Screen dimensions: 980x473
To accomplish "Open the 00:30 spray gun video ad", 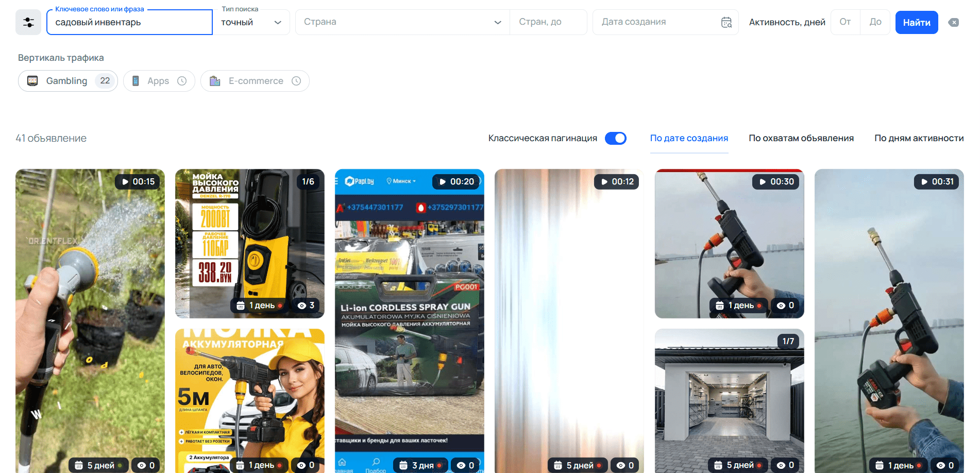I will pyautogui.click(x=729, y=244).
